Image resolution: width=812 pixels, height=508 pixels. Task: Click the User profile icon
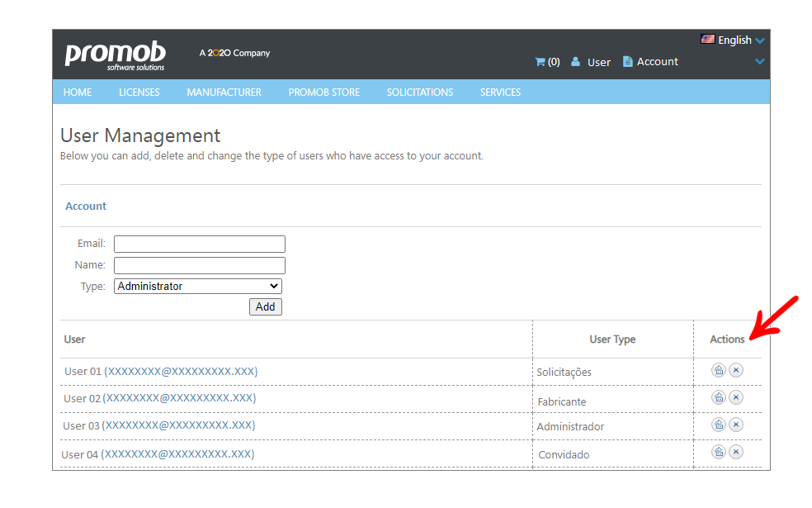tap(575, 62)
